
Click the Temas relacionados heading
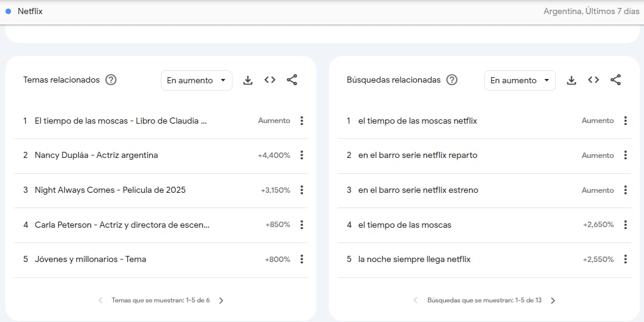(x=62, y=80)
